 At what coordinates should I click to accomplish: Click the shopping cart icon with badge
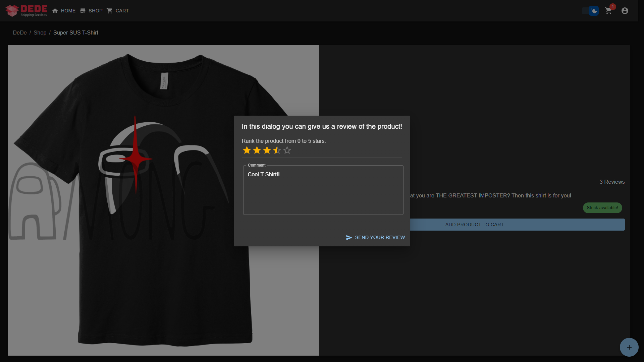pyautogui.click(x=608, y=11)
